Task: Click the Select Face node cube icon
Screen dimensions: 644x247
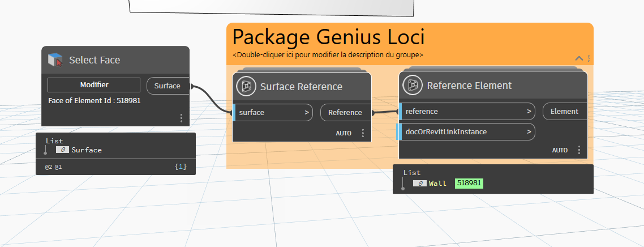Action: (x=55, y=60)
